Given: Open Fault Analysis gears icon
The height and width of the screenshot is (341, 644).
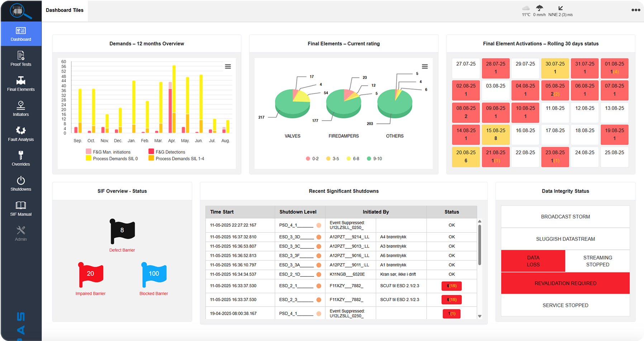Looking at the screenshot, I should coord(21,130).
